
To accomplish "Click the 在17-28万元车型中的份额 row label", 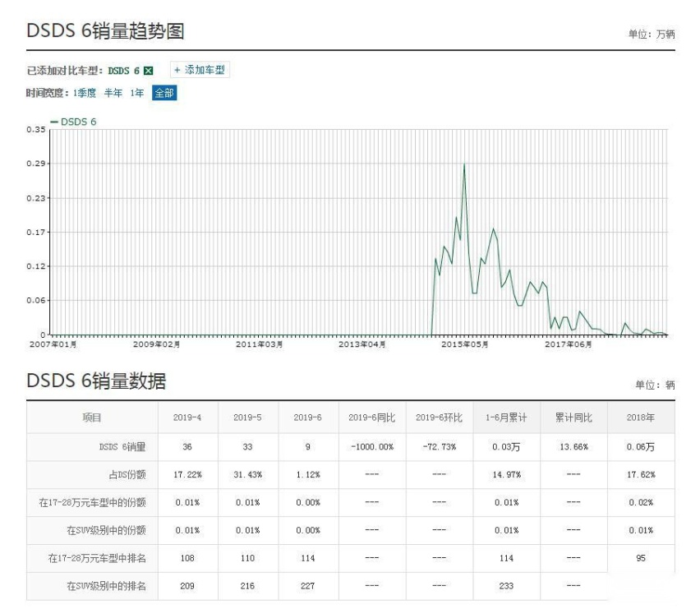I will click(92, 503).
